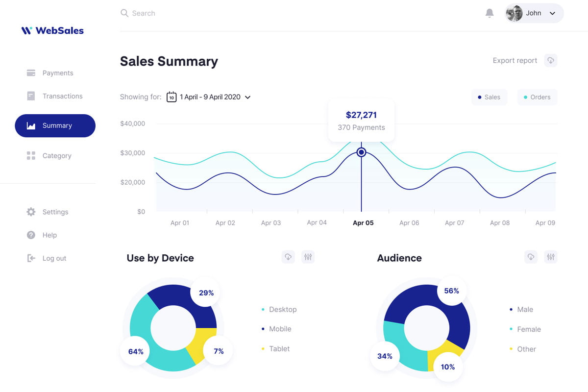The height and width of the screenshot is (392, 588).
Task: Toggle the Sales series in chart
Action: 489,97
